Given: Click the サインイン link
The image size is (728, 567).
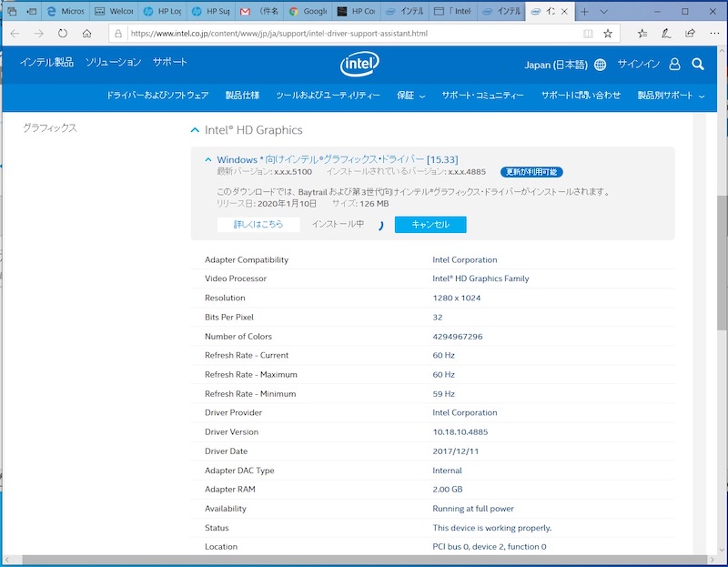Looking at the screenshot, I should point(639,64).
